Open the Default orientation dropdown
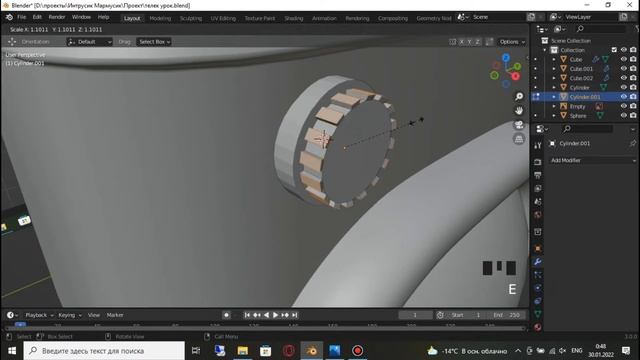Image resolution: width=640 pixels, height=360 pixels. click(89, 42)
